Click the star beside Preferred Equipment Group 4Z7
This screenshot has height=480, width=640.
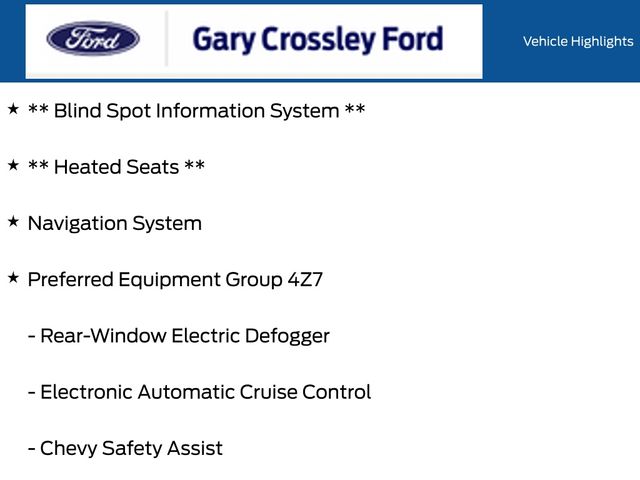tap(13, 278)
